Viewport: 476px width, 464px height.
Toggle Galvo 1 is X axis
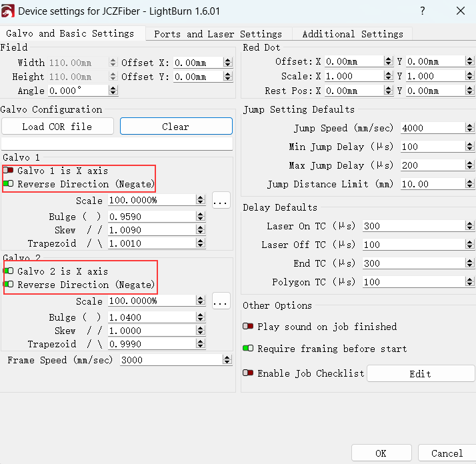(9, 171)
